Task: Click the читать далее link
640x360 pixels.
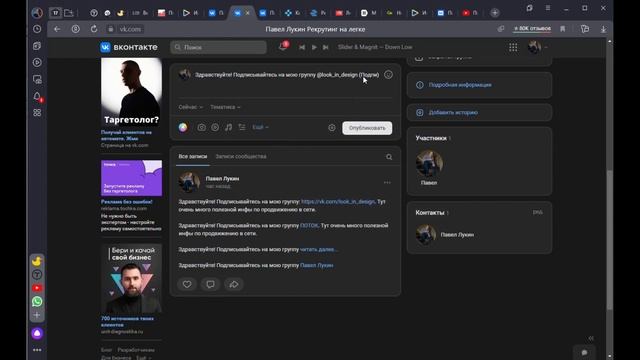Action: pyautogui.click(x=319, y=249)
